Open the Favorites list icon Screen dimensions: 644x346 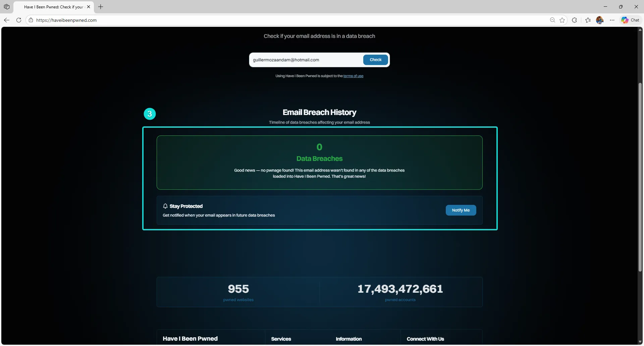pyautogui.click(x=588, y=20)
